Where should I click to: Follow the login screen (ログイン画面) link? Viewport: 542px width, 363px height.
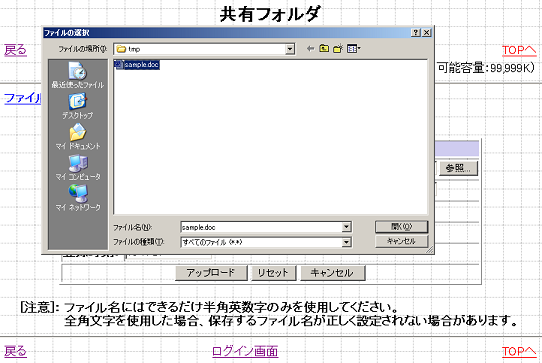tap(245, 351)
